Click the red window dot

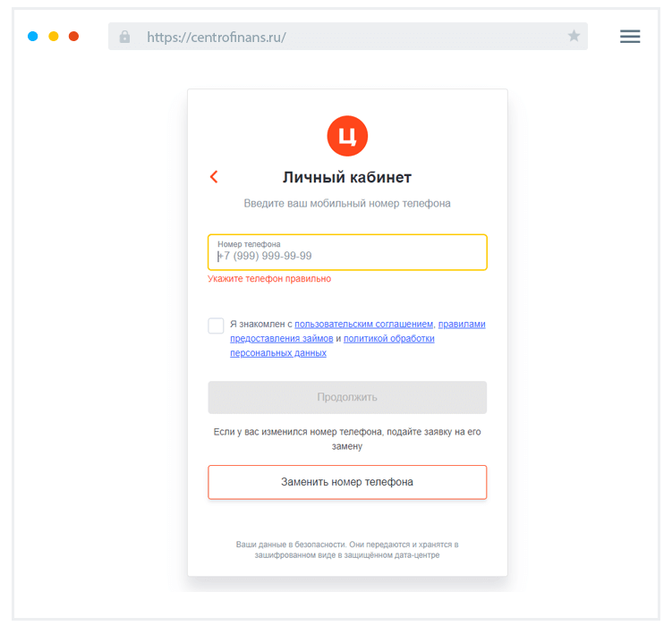73,37
